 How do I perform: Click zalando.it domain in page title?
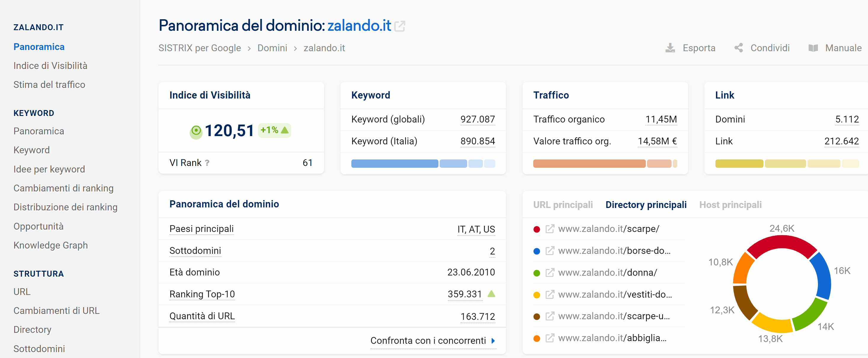tap(359, 25)
